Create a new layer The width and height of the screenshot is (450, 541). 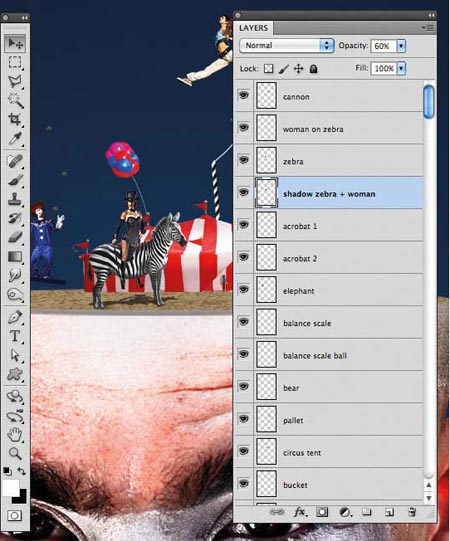click(389, 512)
